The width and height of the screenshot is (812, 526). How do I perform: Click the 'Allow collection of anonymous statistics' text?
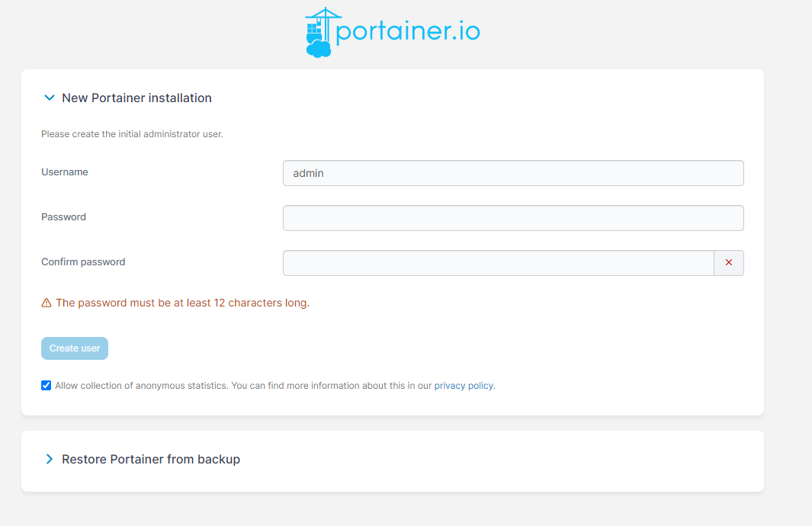click(x=141, y=386)
